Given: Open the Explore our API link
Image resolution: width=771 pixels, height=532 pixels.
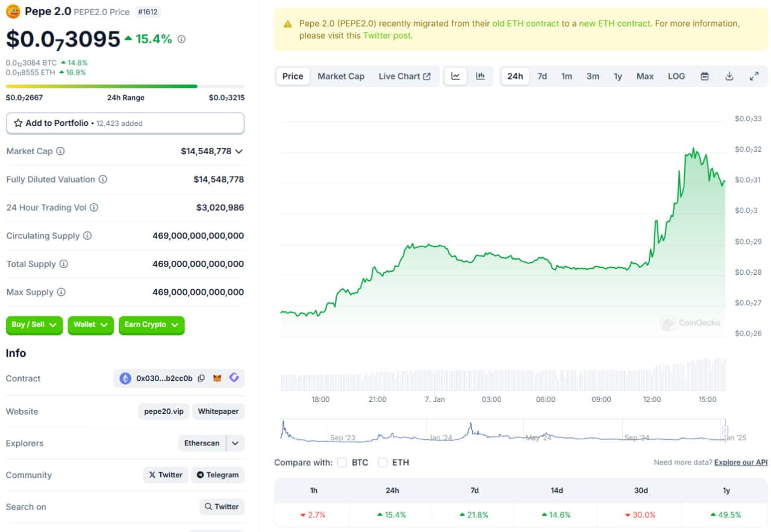Looking at the screenshot, I should click(x=741, y=462).
